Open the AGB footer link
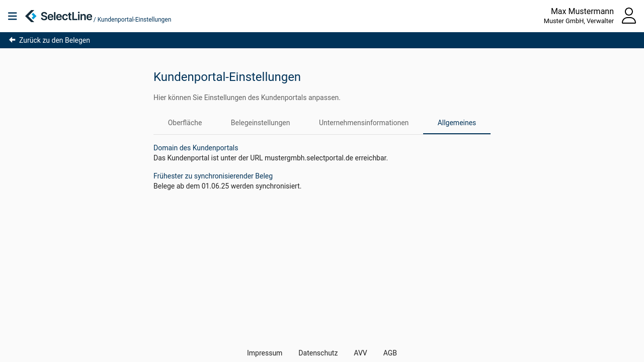The height and width of the screenshot is (362, 644). coord(390,353)
